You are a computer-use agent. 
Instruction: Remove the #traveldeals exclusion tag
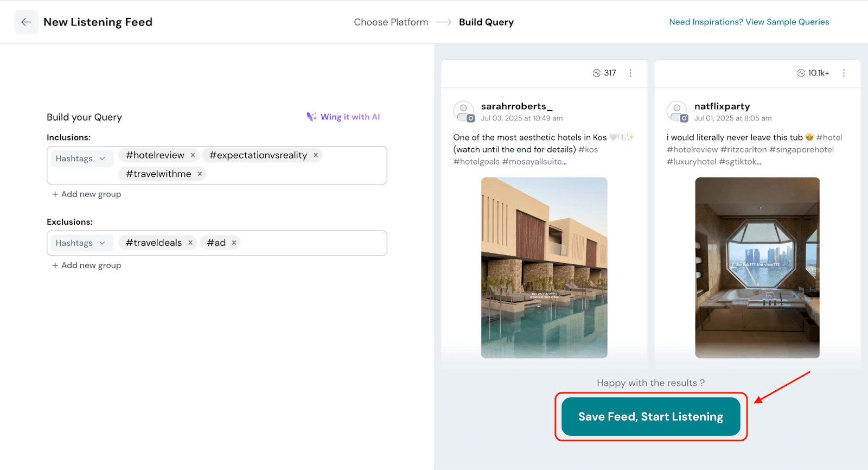[190, 243]
